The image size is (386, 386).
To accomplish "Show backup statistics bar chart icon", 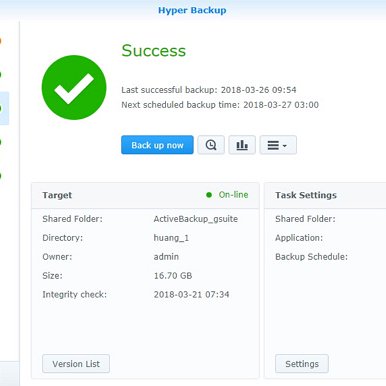I will [x=242, y=145].
